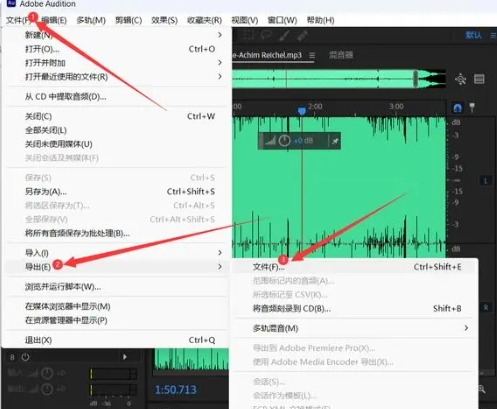Open the 多轨(M) menu
Screen dimensions: 497x409
[91, 20]
